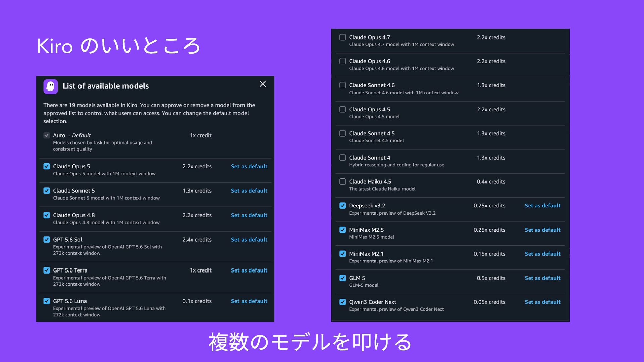Image resolution: width=644 pixels, height=362 pixels.
Task: Uncheck the Claude Opus 4.8 checkbox
Action: [x=47, y=215]
